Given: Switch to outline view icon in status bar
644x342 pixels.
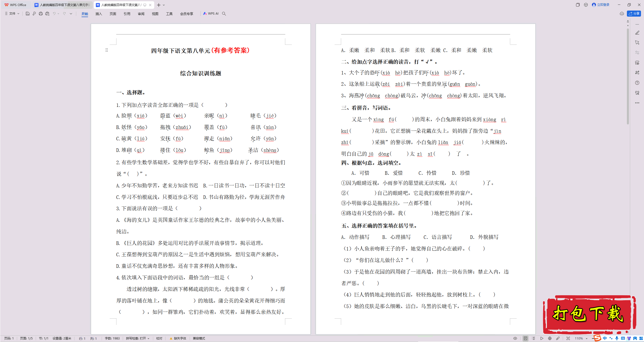Looking at the screenshot, I should tap(533, 338).
